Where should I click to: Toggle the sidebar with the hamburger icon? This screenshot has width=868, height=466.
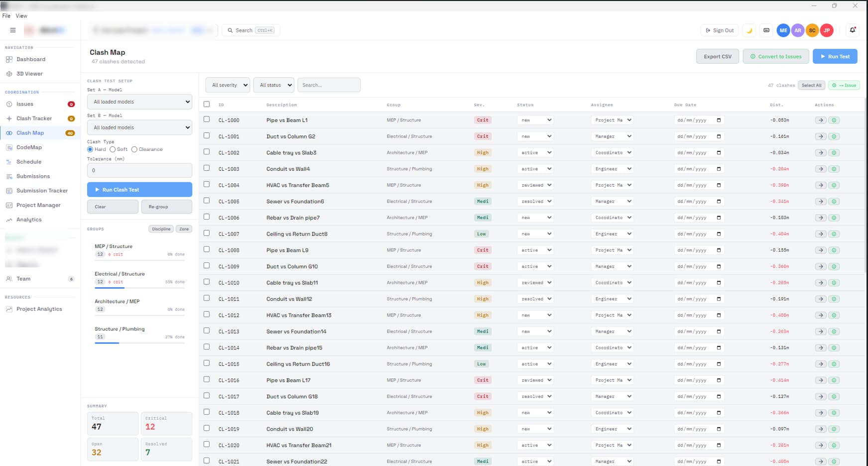click(13, 30)
